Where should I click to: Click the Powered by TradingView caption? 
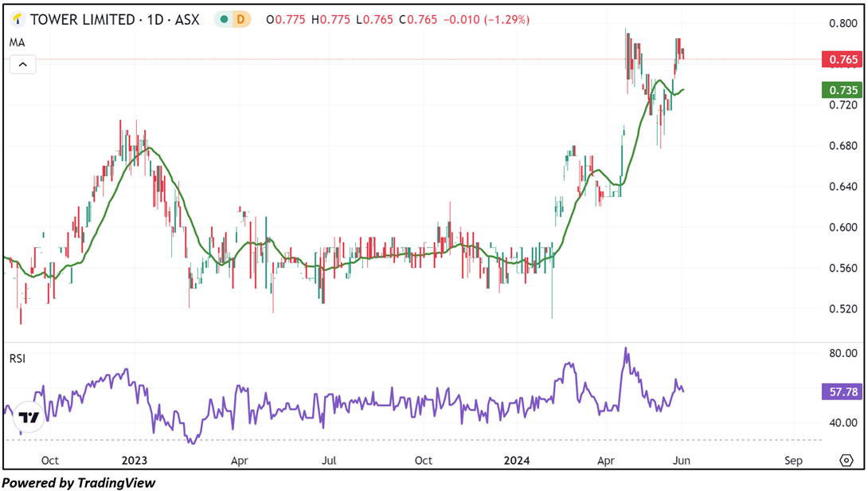tap(79, 483)
